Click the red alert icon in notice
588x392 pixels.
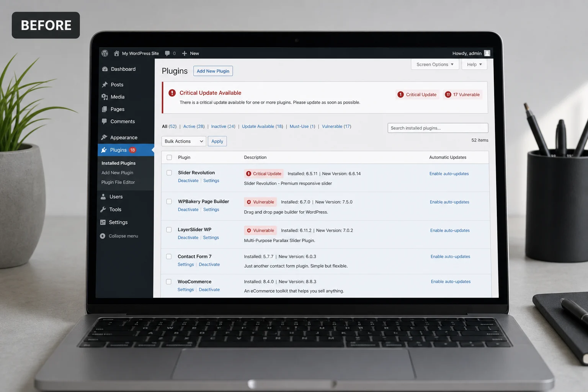click(172, 93)
